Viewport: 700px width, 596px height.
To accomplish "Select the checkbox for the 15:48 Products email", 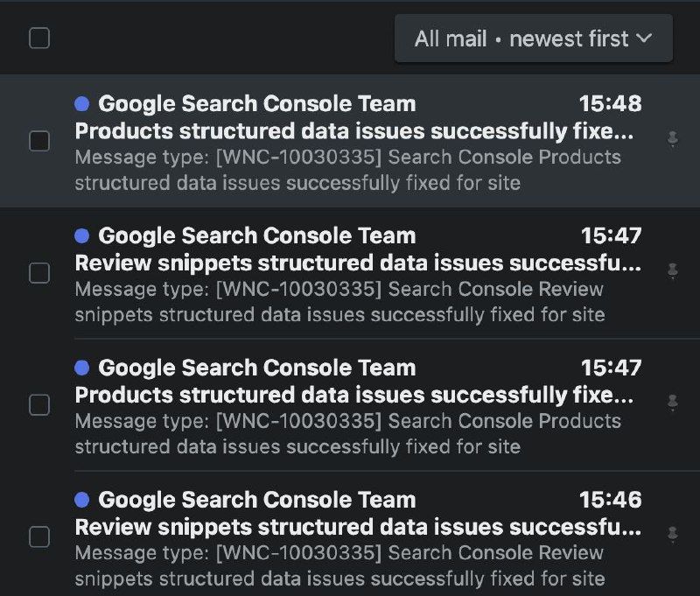I will 39,141.
